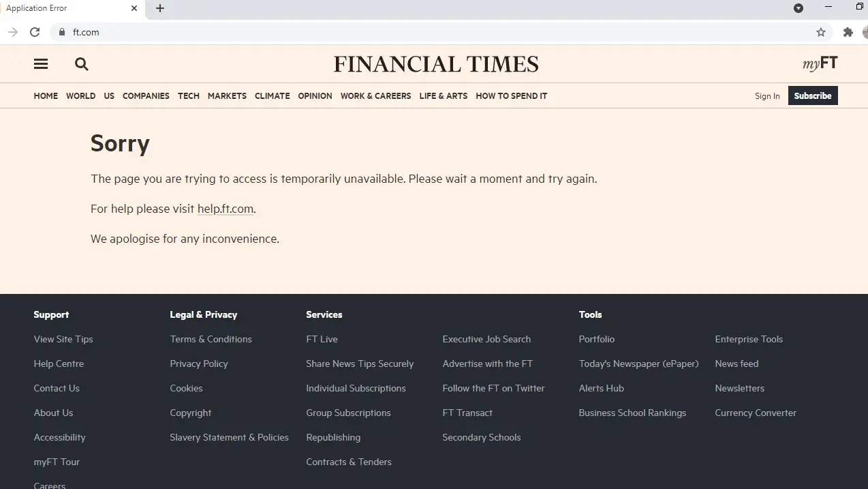Open the myFT logo link
Viewport: 868px width, 489px height.
click(x=820, y=64)
